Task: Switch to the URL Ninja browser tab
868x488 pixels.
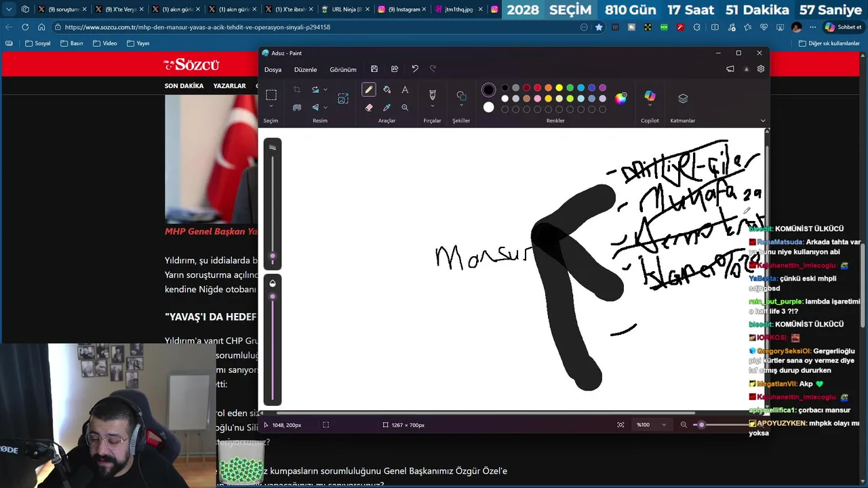Action: pyautogui.click(x=345, y=9)
